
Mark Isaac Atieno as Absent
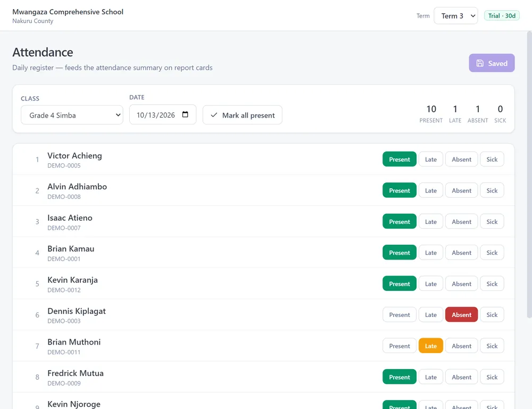(461, 222)
